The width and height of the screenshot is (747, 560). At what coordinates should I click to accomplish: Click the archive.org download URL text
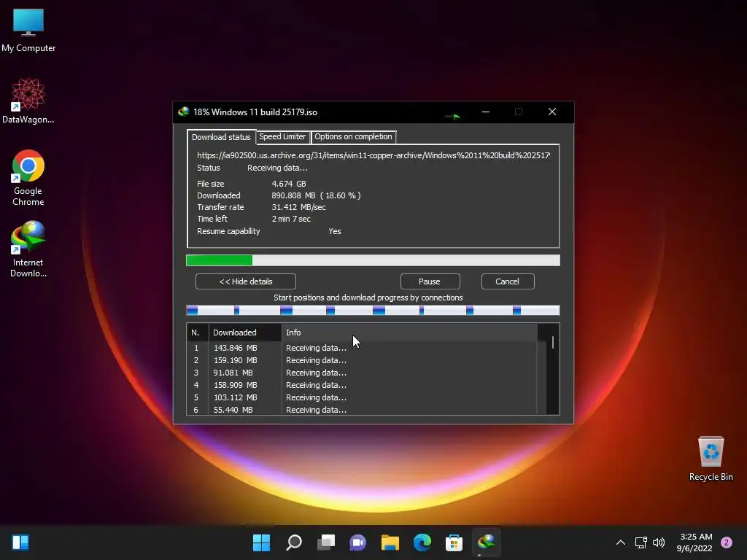(x=373, y=155)
